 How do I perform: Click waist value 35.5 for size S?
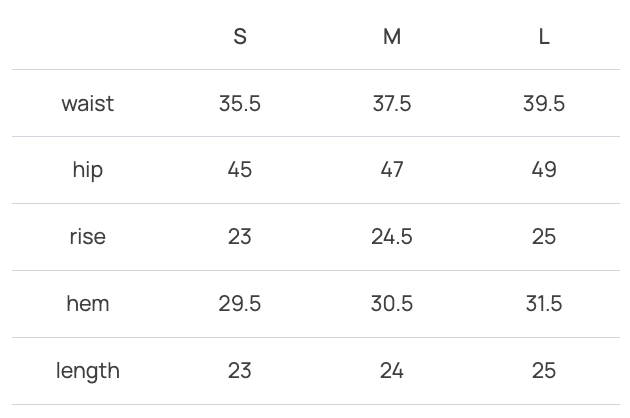tap(240, 104)
